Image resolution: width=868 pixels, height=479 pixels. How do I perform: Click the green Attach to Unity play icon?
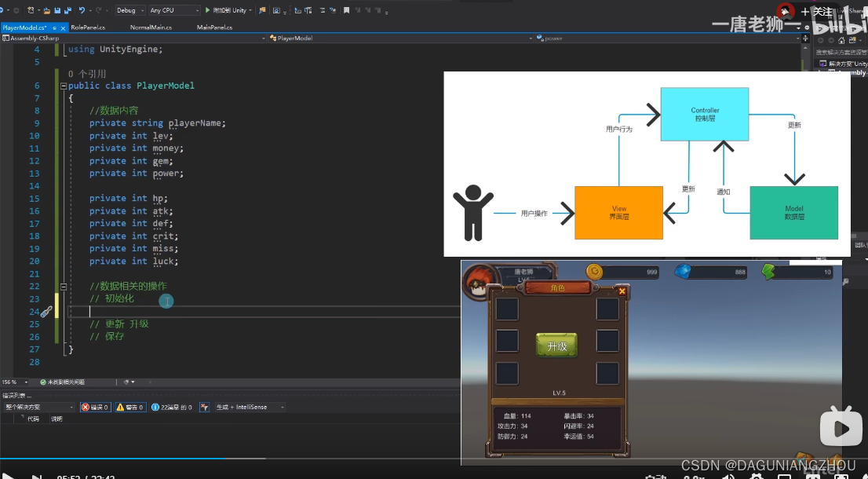click(x=208, y=10)
